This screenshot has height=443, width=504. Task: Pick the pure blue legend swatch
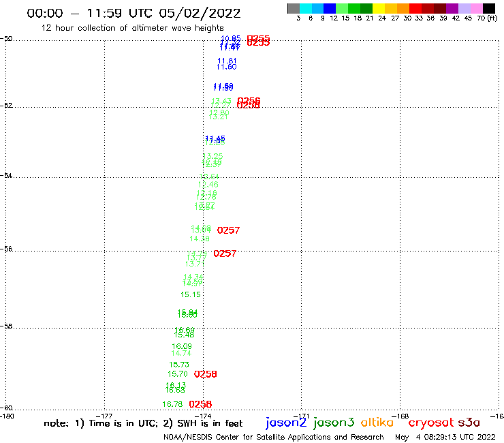(x=330, y=8)
